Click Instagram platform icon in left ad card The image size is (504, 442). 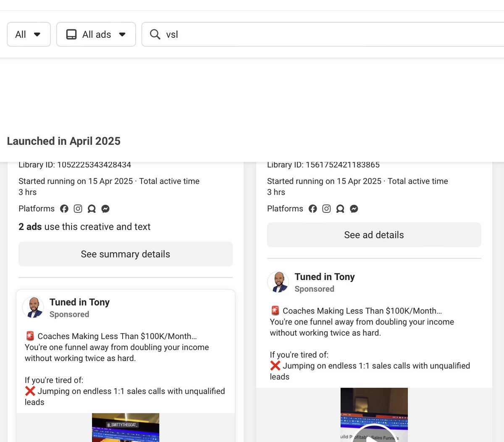(x=78, y=209)
